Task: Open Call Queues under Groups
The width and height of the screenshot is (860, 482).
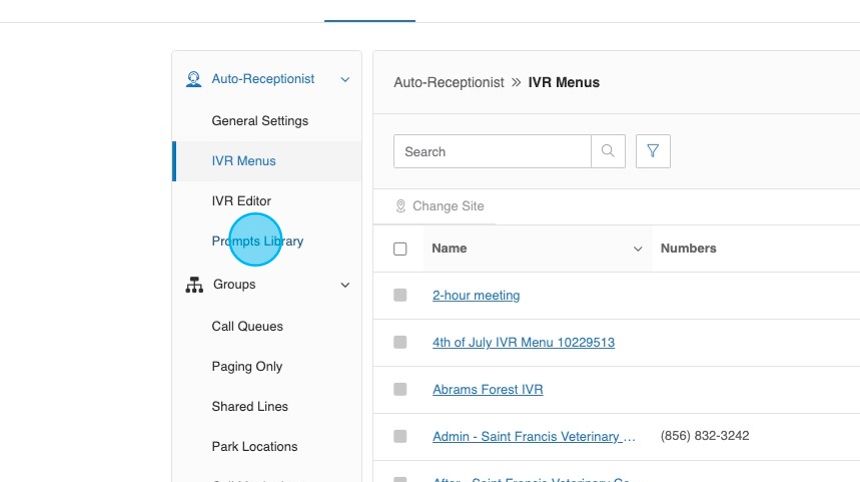Action: [247, 327]
